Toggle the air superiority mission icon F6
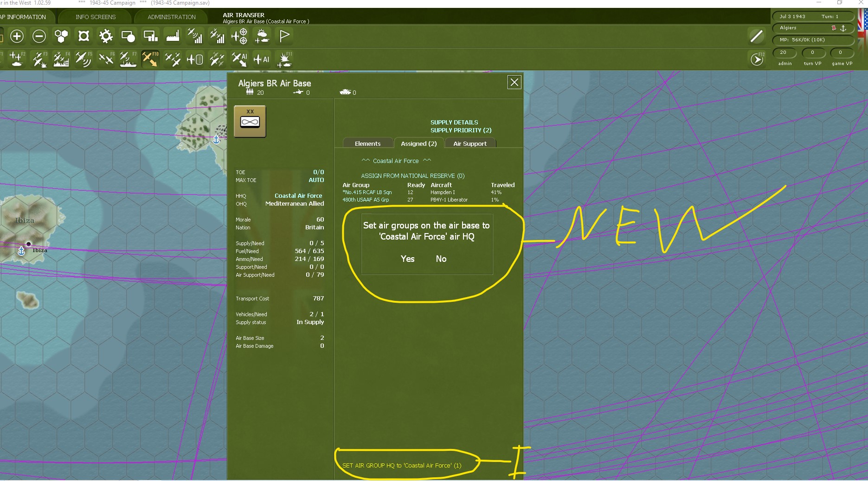 click(x=106, y=59)
